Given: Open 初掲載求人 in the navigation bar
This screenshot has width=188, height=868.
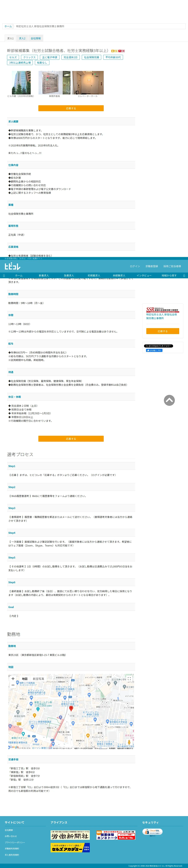Looking at the screenshot, I should click(x=94, y=275).
